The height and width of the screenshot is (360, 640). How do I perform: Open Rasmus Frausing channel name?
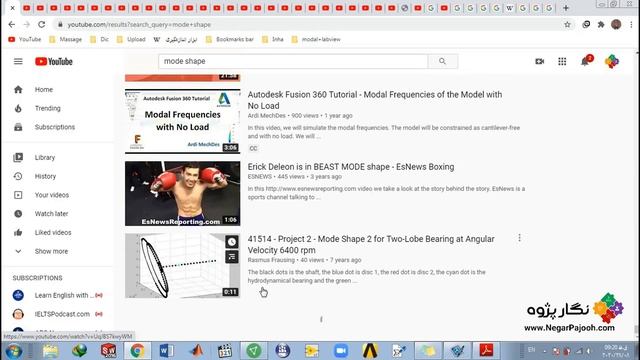271,260
